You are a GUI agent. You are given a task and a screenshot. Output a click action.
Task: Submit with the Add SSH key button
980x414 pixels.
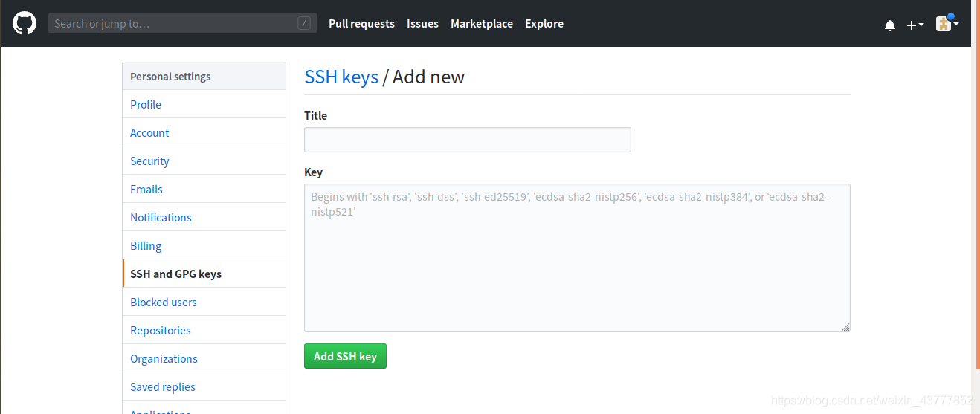tap(345, 356)
